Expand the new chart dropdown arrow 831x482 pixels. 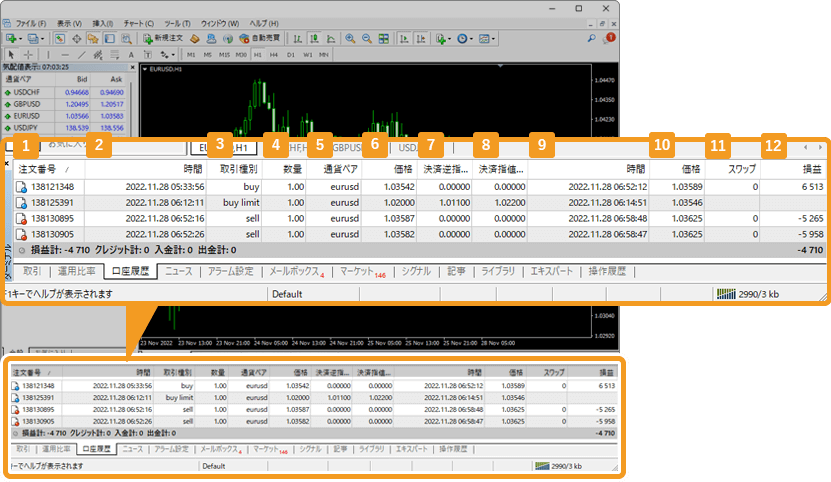(x=20, y=39)
